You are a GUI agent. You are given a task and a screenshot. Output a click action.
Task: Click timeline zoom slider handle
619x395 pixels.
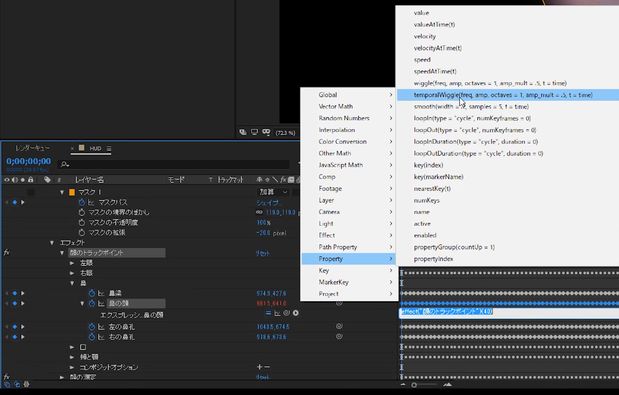tap(414, 385)
